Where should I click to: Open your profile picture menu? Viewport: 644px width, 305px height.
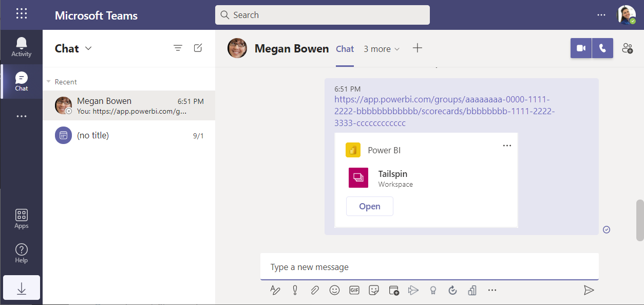pos(626,15)
